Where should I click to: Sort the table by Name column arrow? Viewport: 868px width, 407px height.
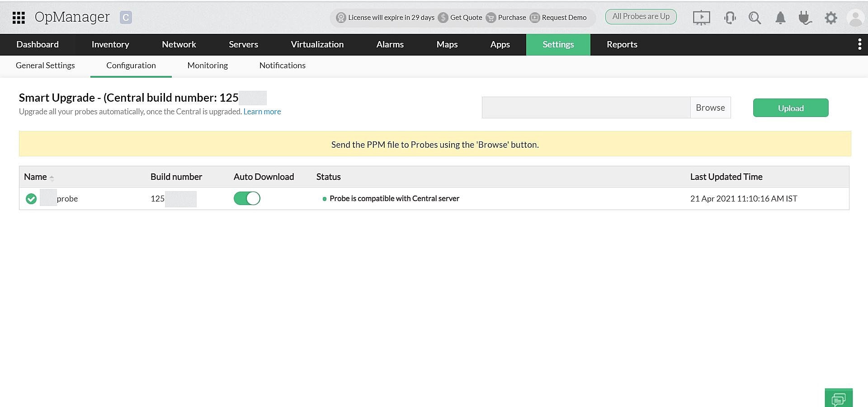pos(52,178)
